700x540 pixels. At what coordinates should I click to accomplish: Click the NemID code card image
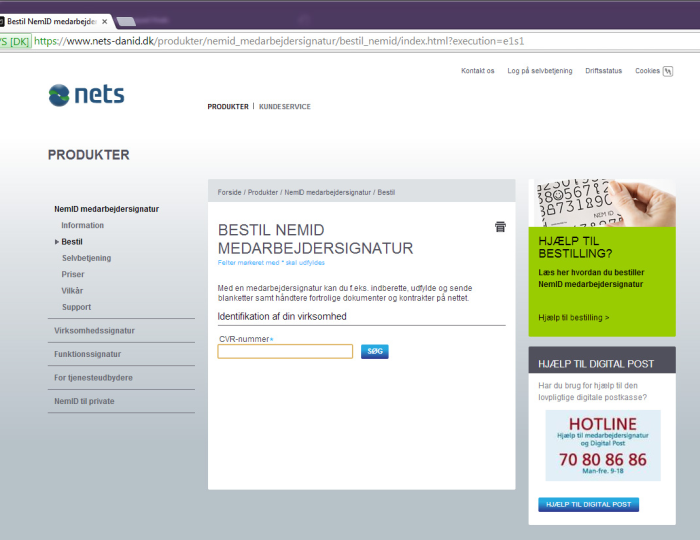tap(602, 203)
